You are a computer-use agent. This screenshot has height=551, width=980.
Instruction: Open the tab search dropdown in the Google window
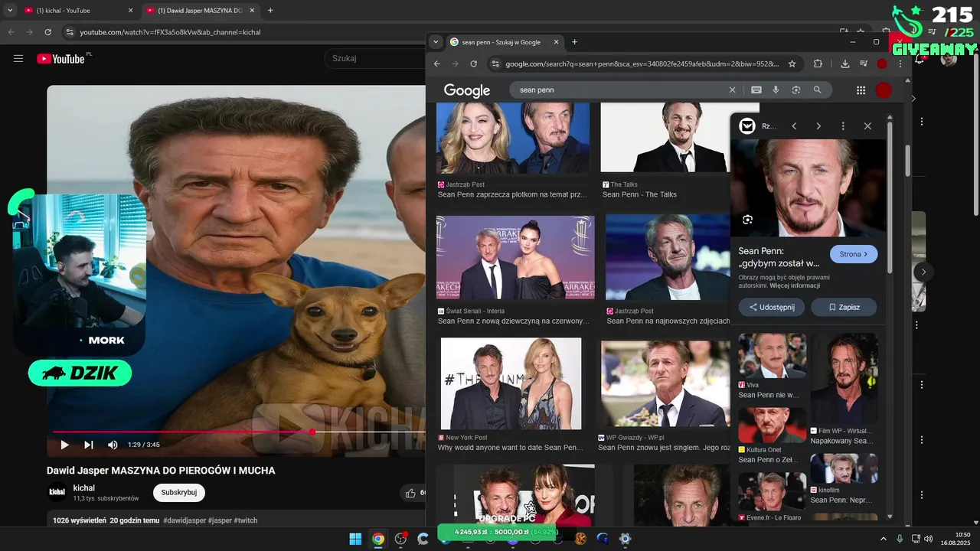tap(436, 42)
